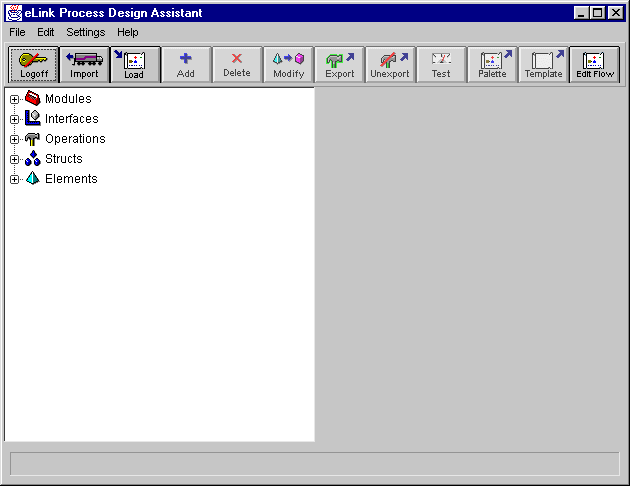Select the Structs label in tree
Image resolution: width=630 pixels, height=486 pixels.
click(x=63, y=159)
